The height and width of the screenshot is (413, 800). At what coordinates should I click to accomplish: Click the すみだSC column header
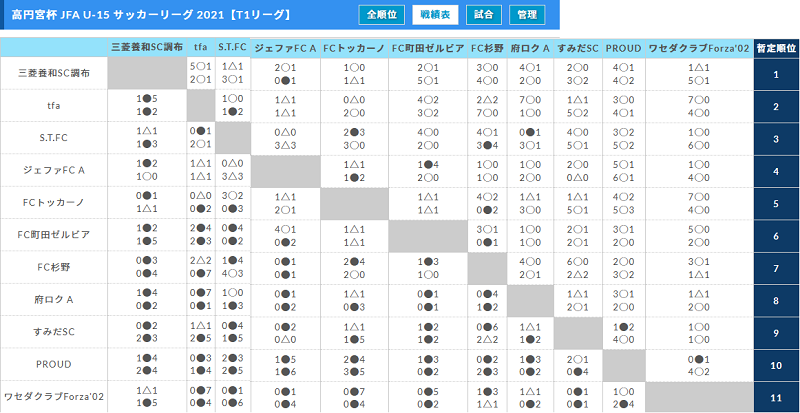click(x=578, y=48)
